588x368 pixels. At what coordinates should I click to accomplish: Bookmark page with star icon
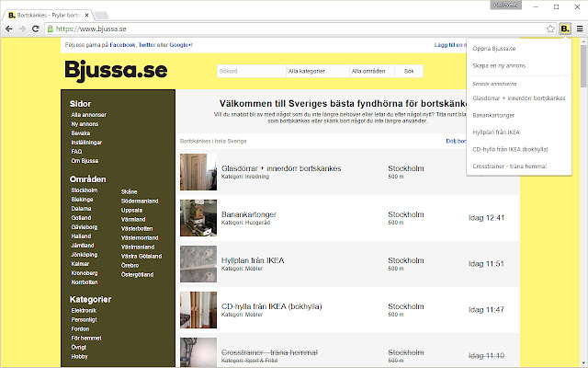[x=550, y=29]
